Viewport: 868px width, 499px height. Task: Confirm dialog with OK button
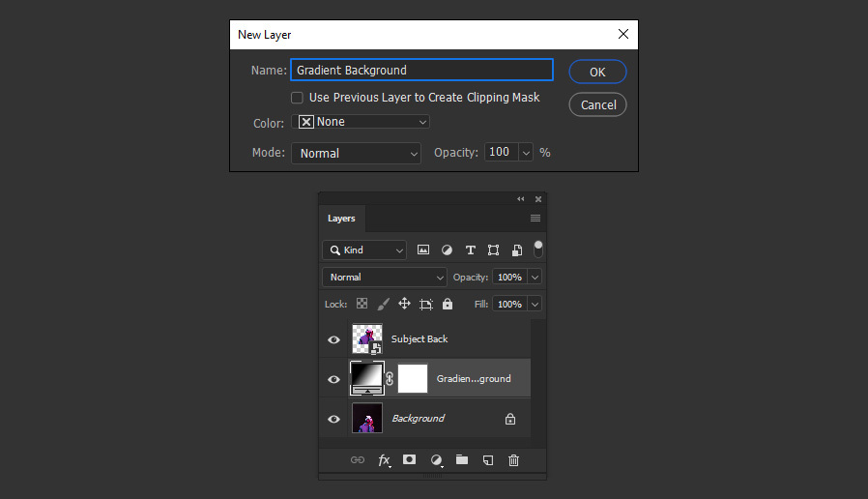(x=598, y=72)
